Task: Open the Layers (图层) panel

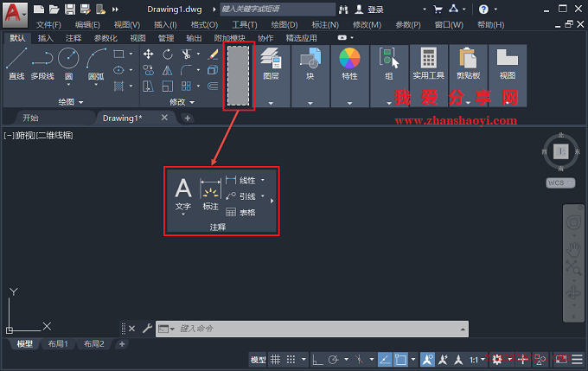Action: pos(271,76)
